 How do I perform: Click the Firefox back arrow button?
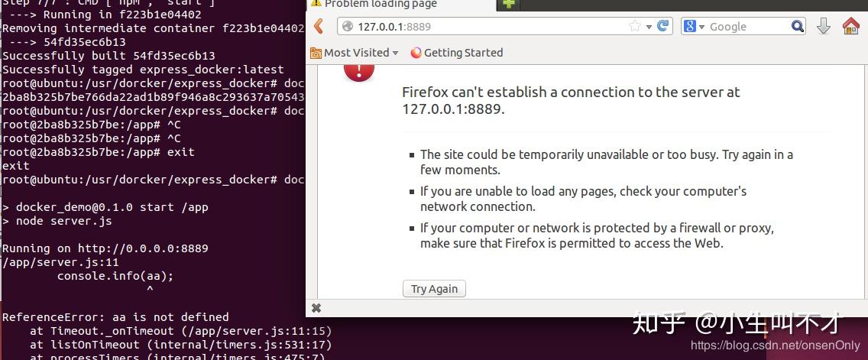pos(319,27)
